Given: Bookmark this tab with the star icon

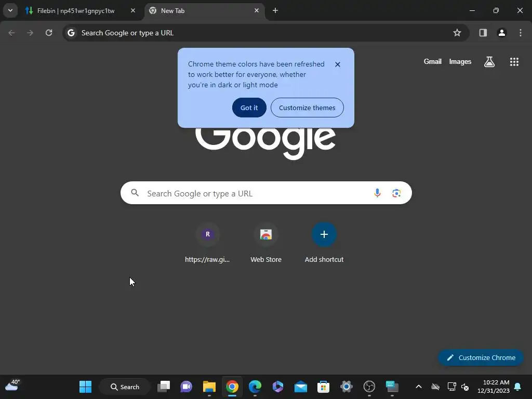Looking at the screenshot, I should pos(457,33).
